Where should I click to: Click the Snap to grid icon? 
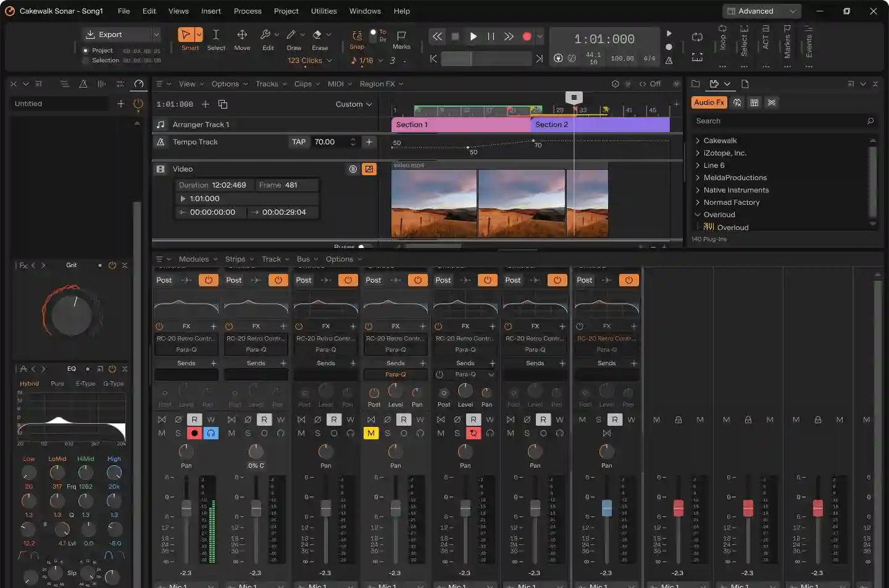click(357, 35)
